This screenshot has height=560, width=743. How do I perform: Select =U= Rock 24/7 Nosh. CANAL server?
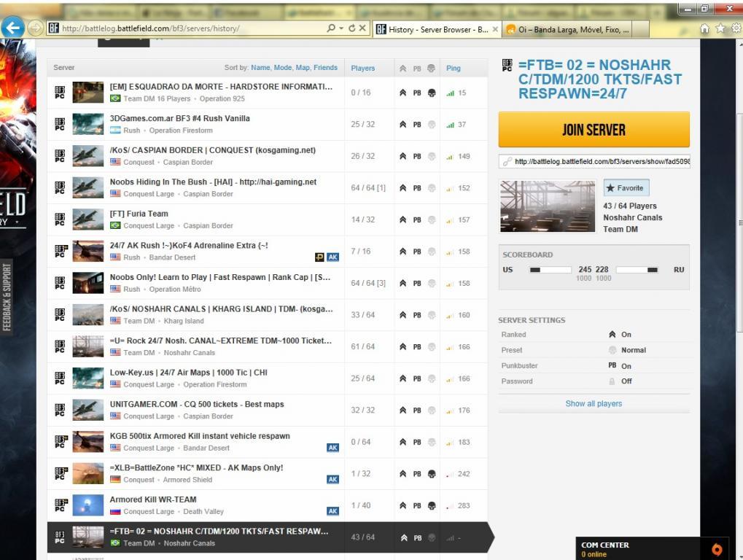pos(268,346)
